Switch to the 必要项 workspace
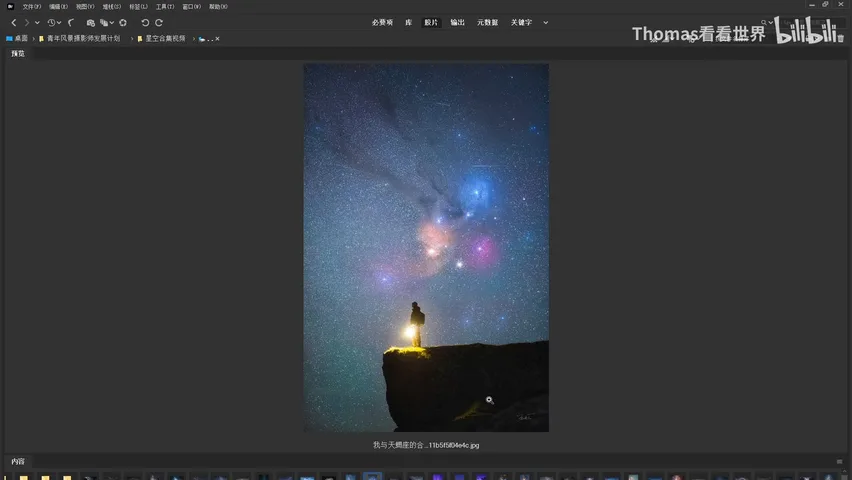Viewport: 852px width, 480px height. 382,23
